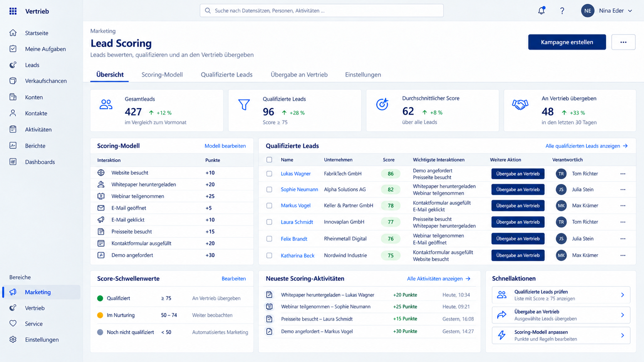The height and width of the screenshot is (362, 644).
Task: Check the Katharina Beck row checkbox
Action: (x=269, y=255)
